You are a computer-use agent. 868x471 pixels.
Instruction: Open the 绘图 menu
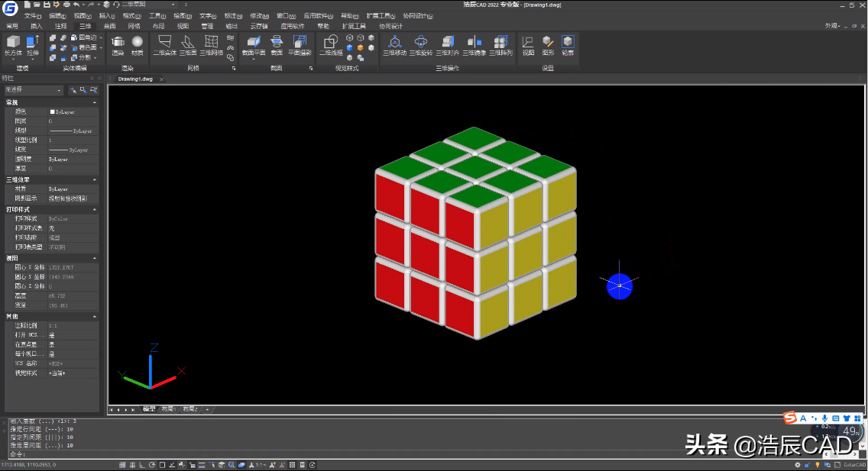point(183,16)
